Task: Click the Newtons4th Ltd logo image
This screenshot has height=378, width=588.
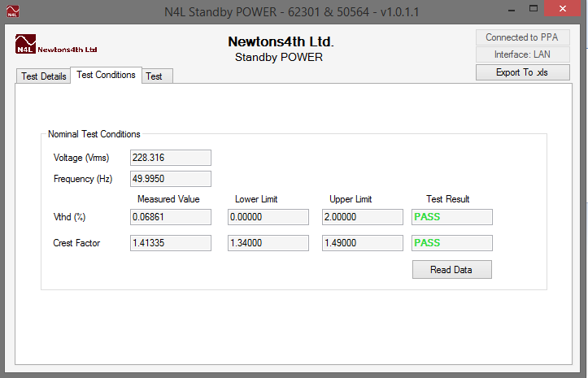Action: [56, 44]
